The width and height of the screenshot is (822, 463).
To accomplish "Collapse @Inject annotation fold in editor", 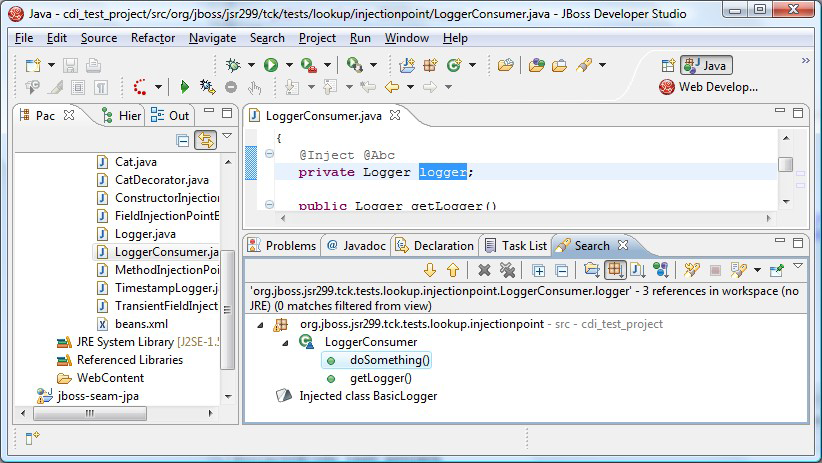I will [x=269, y=154].
